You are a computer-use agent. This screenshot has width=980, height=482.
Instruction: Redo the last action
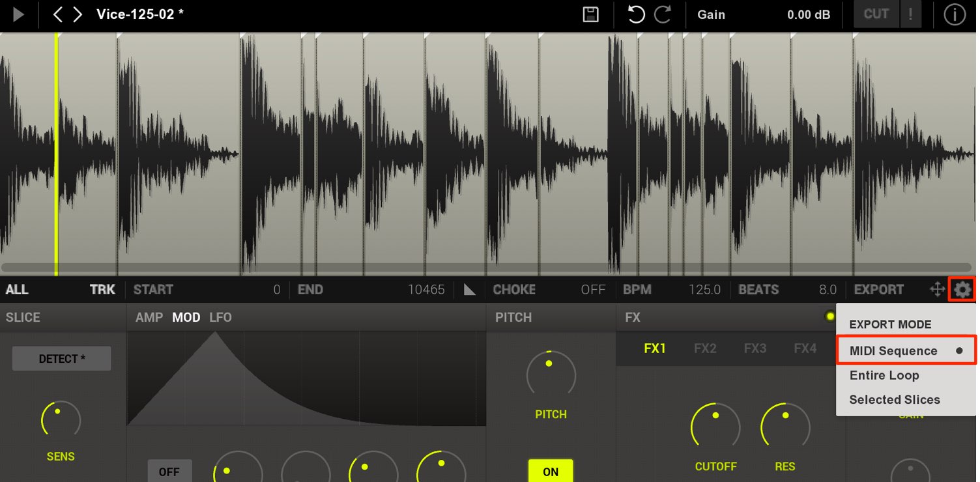(x=663, y=14)
